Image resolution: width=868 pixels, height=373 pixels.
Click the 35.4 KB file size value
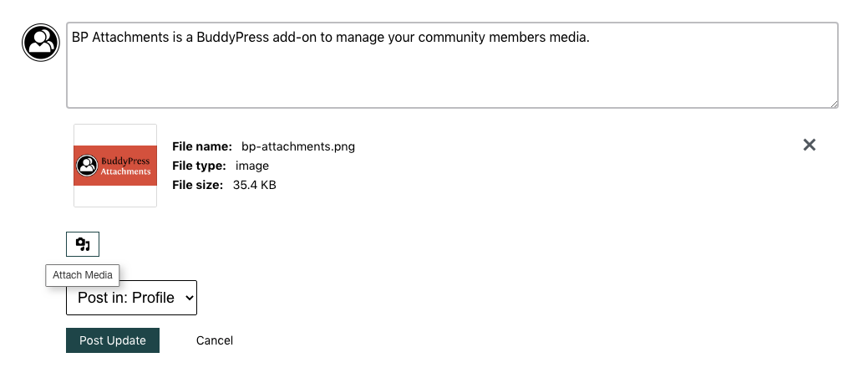(x=254, y=185)
